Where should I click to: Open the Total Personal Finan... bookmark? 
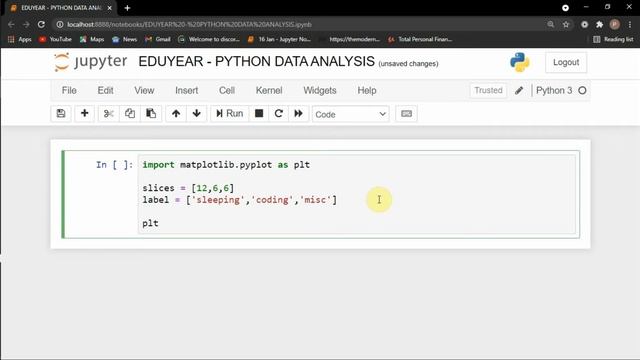point(420,39)
